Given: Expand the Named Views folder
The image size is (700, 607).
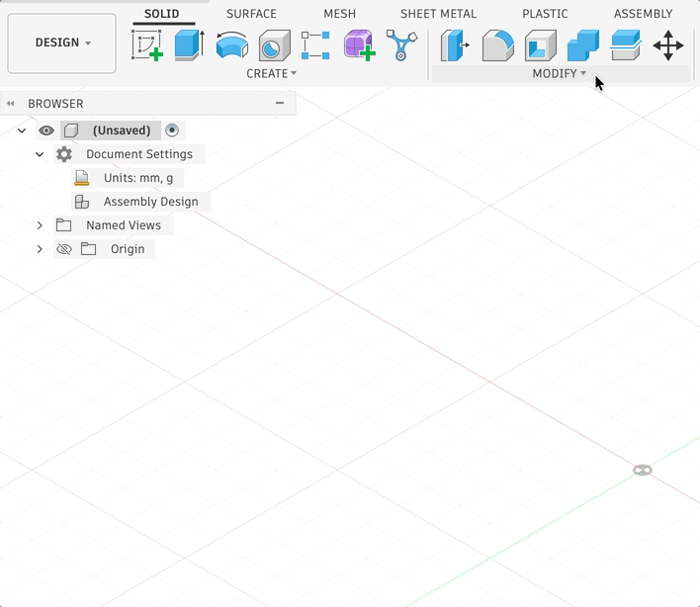Looking at the screenshot, I should 40,225.
